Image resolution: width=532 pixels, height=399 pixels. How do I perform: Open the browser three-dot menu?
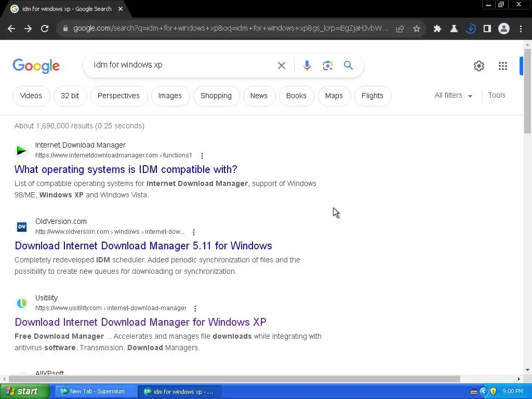tap(521, 29)
